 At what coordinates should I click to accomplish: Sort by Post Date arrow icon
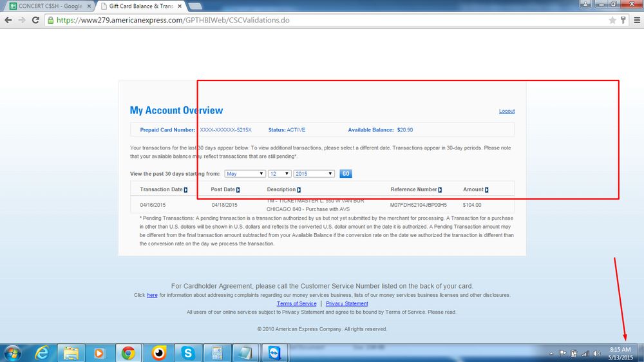click(x=238, y=190)
